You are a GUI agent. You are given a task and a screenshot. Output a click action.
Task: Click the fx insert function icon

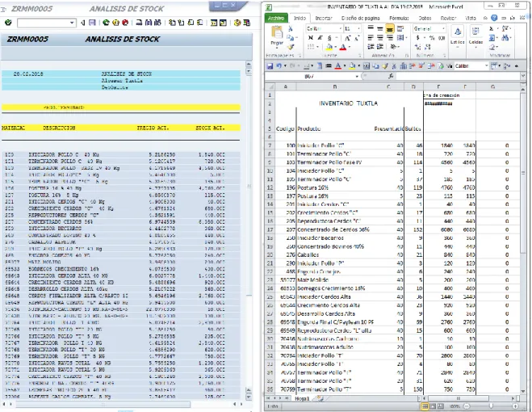[391, 76]
